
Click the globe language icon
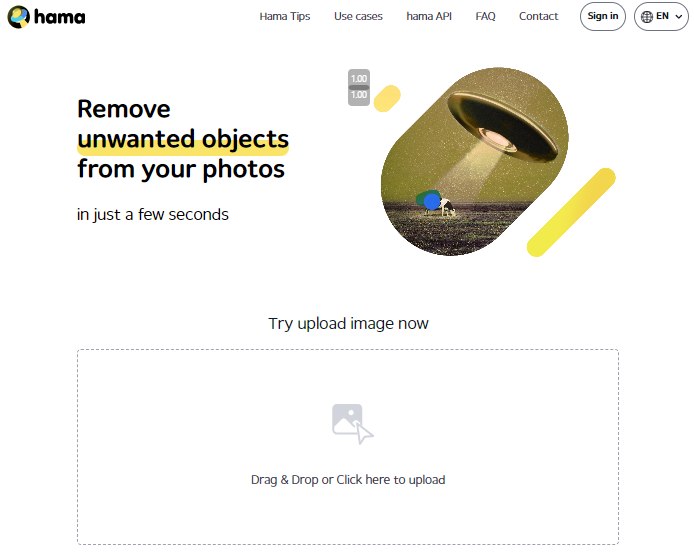(x=647, y=17)
